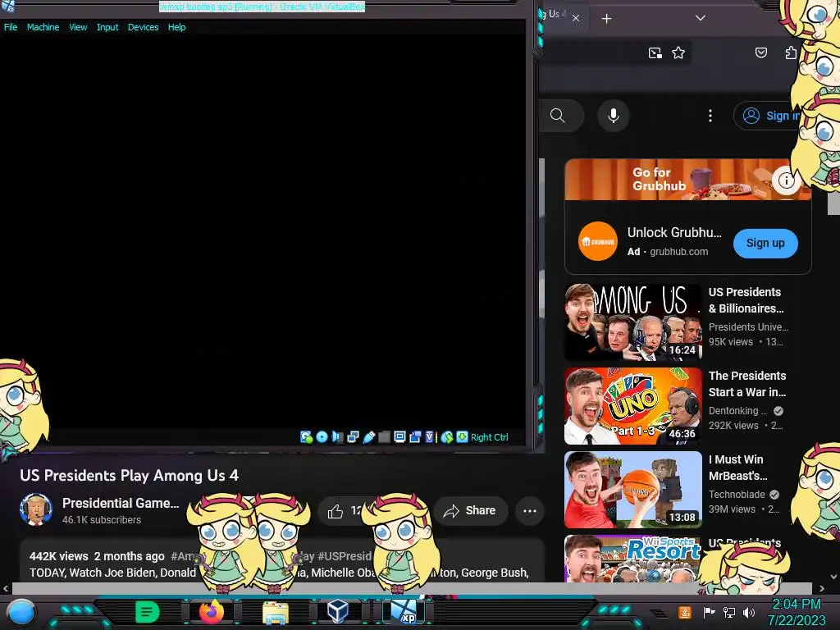840x630 pixels.
Task: Click the Grubhub Sign up button
Action: click(765, 243)
